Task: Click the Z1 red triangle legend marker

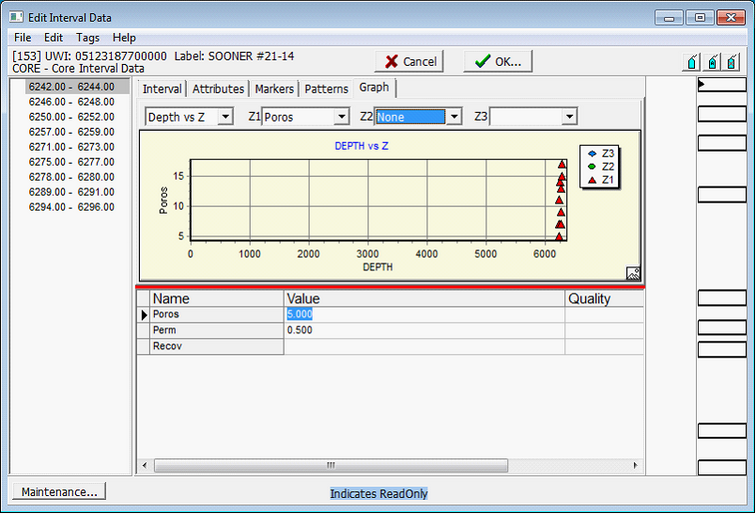Action: point(591,179)
